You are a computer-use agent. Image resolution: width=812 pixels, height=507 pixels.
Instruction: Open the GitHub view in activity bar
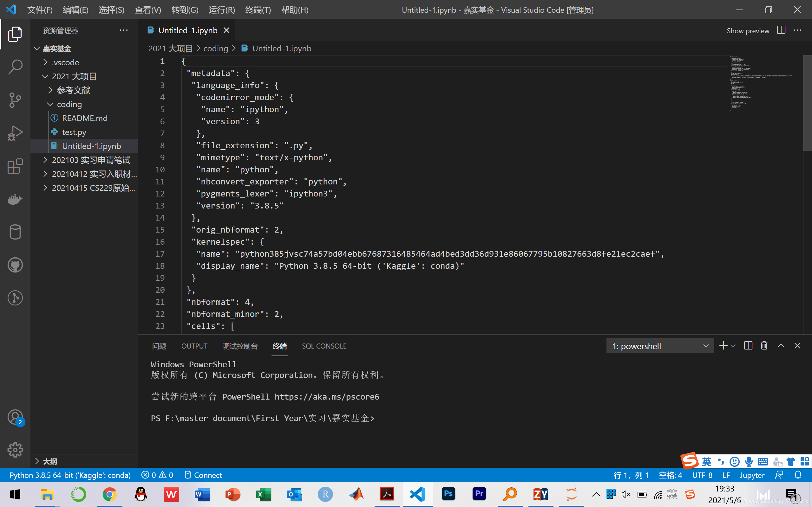tap(15, 265)
